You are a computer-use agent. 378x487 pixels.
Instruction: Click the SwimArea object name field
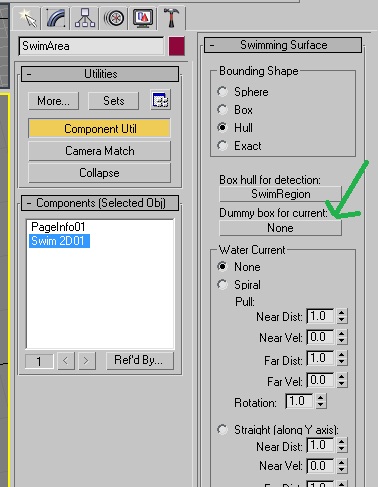(91, 46)
